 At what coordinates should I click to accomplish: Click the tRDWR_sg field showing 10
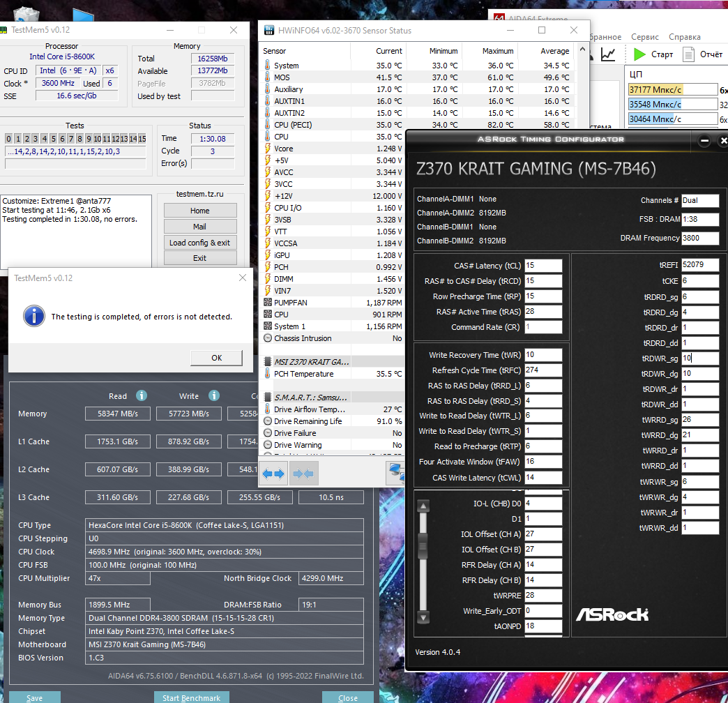700,358
